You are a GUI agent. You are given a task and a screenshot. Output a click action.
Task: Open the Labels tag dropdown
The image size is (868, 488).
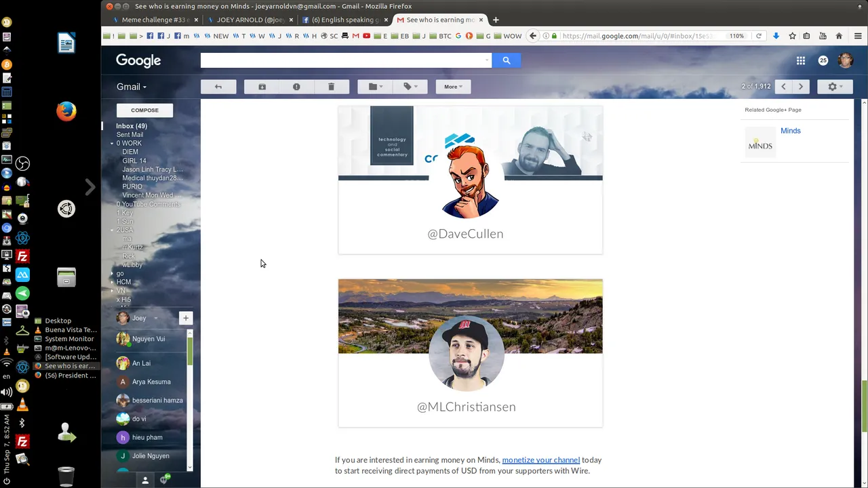(410, 87)
